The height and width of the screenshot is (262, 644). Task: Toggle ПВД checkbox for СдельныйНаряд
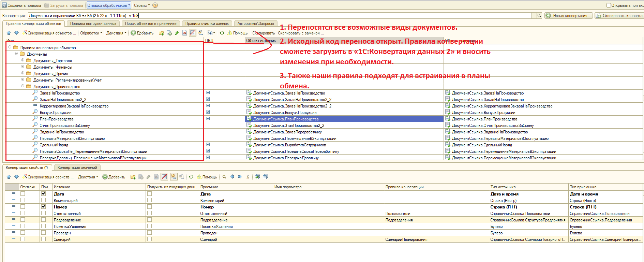click(x=208, y=145)
